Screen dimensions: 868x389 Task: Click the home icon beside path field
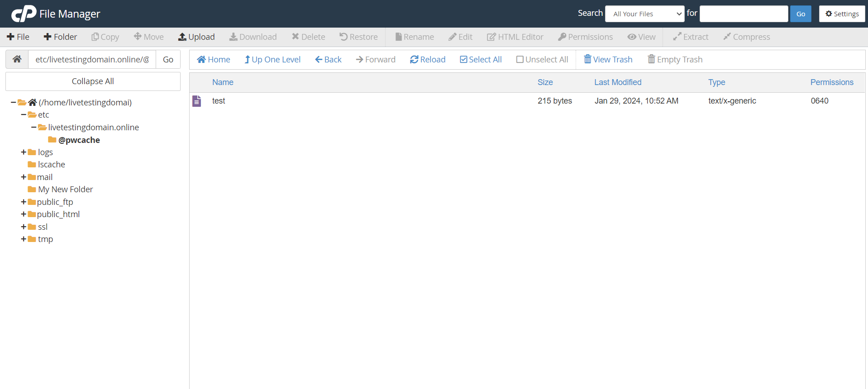click(17, 59)
